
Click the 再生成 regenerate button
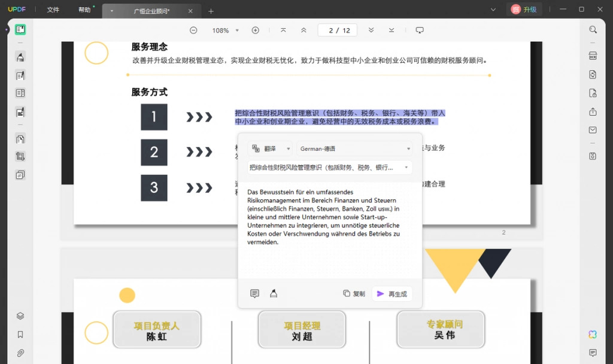(392, 294)
